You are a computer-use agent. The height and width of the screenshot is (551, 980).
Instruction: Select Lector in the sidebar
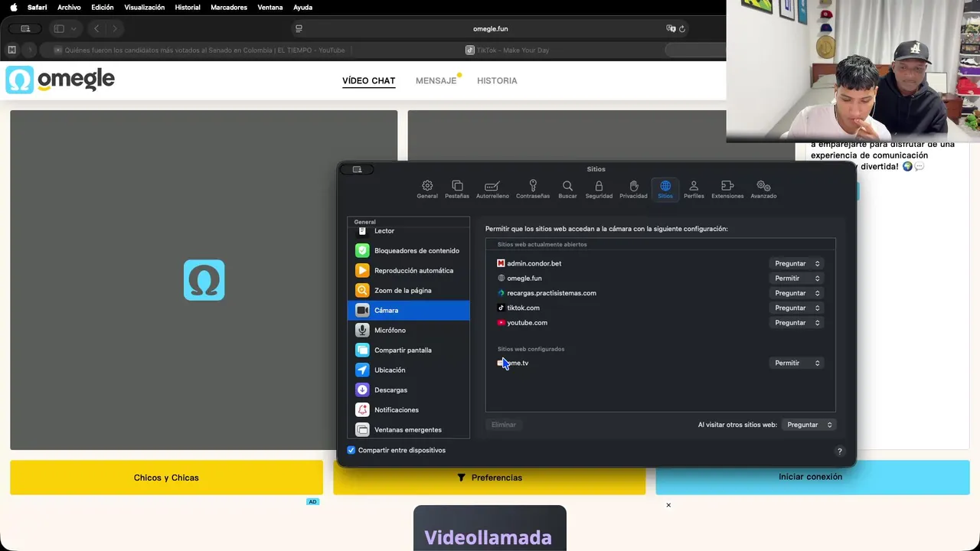coord(408,230)
